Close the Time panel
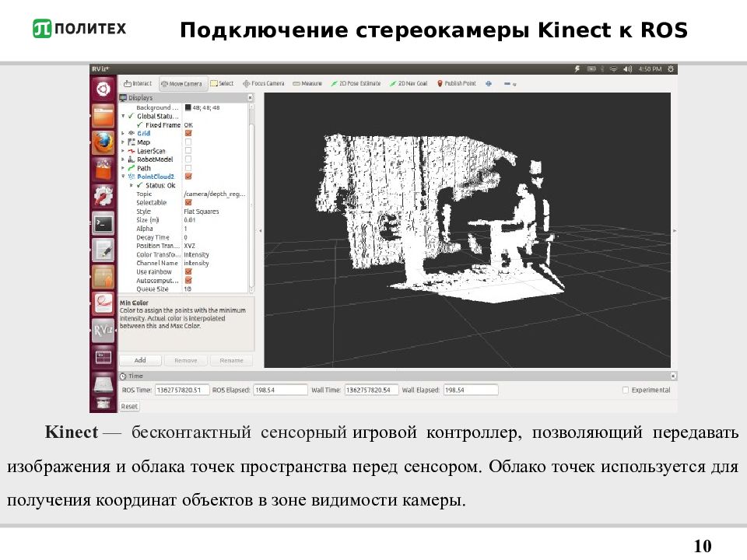This screenshot has height=560, width=747. (673, 376)
